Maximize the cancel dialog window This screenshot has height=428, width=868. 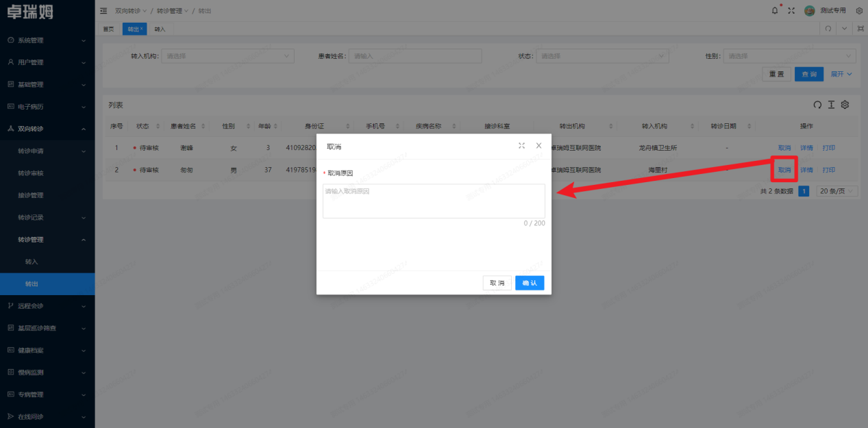point(522,146)
